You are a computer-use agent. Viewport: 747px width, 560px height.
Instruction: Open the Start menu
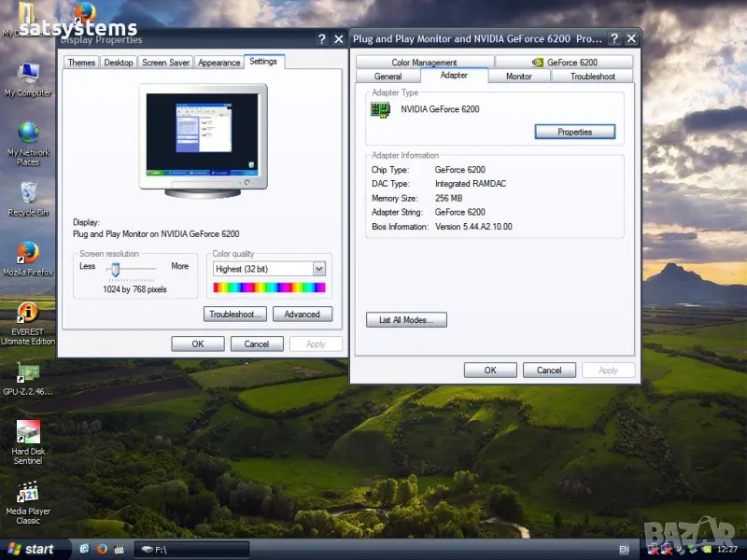point(31,549)
